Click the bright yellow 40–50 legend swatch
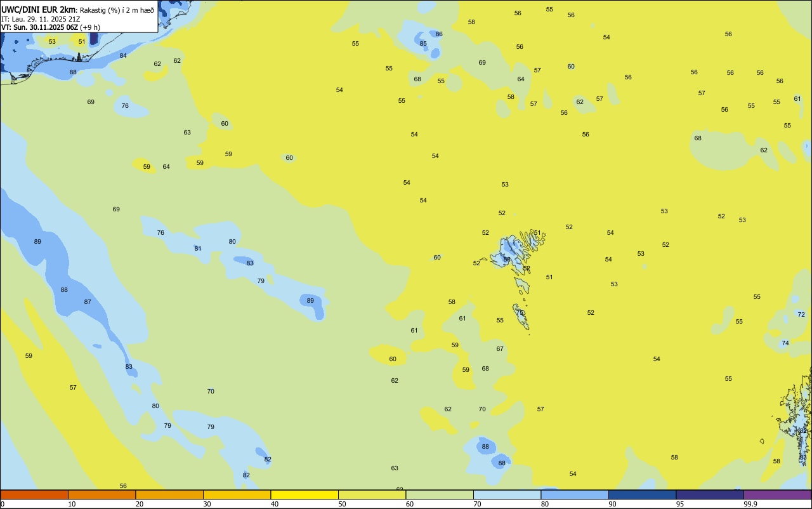Screen dimensions: 812x509 [304, 494]
